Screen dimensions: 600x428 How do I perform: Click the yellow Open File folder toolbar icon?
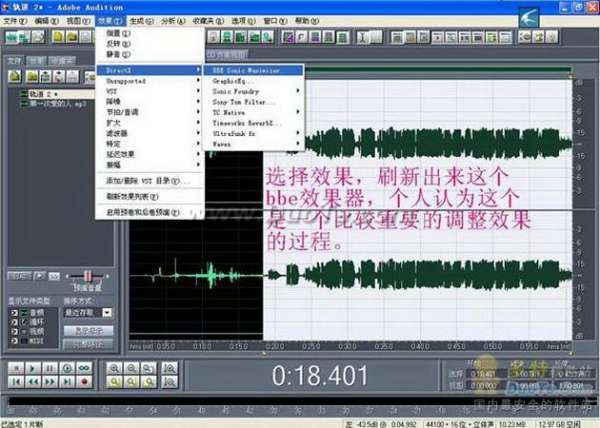72,37
